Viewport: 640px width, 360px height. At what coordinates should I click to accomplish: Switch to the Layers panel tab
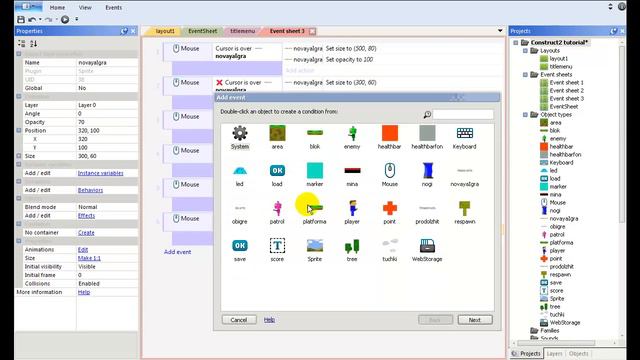point(554,353)
